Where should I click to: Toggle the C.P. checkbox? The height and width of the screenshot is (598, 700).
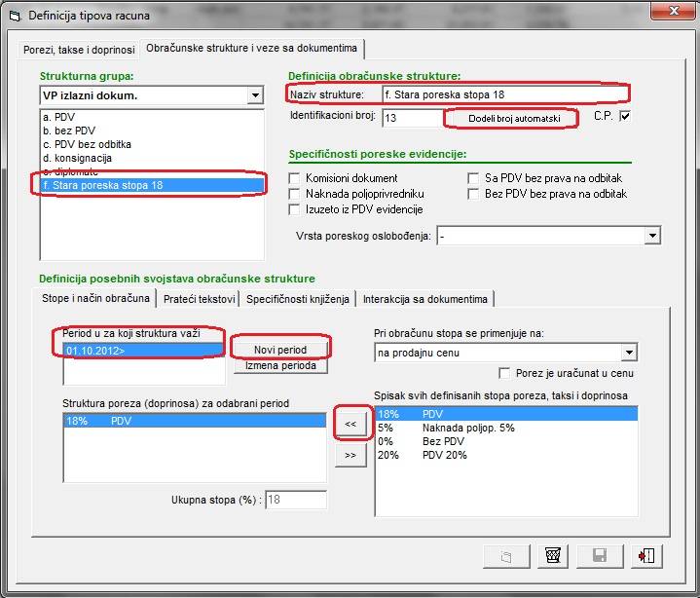(x=625, y=117)
